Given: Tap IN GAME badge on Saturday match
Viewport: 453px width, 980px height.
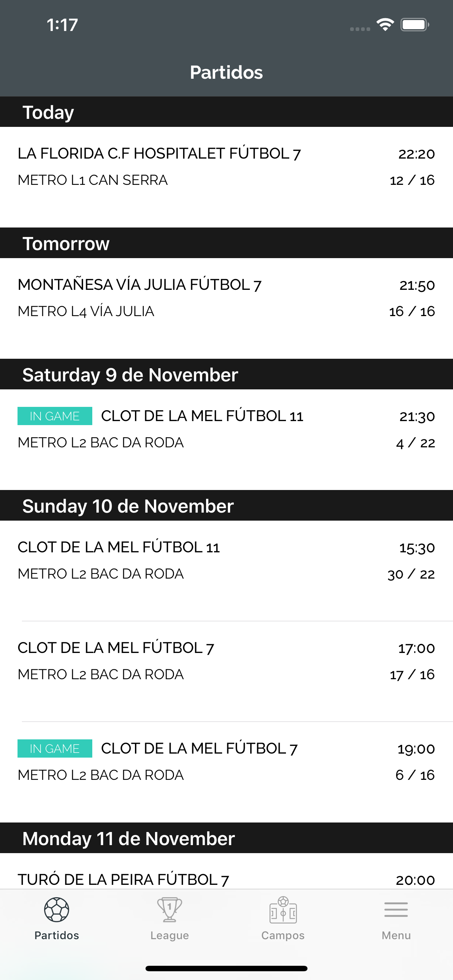Looking at the screenshot, I should coord(55,416).
